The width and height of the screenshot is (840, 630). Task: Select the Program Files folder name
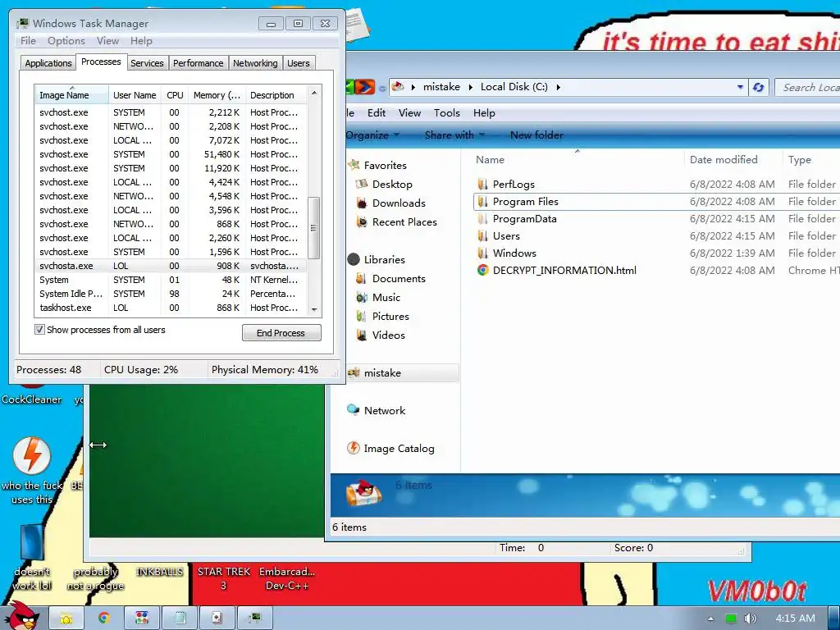tap(525, 202)
